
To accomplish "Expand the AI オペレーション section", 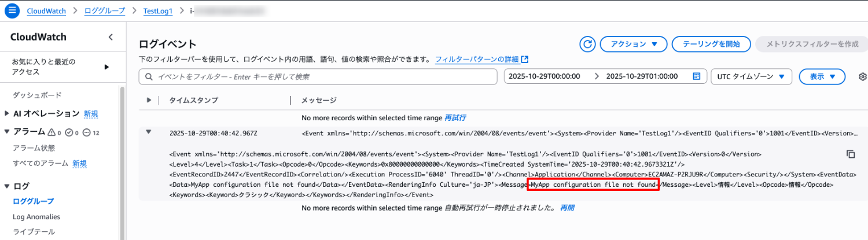I will 7,113.
